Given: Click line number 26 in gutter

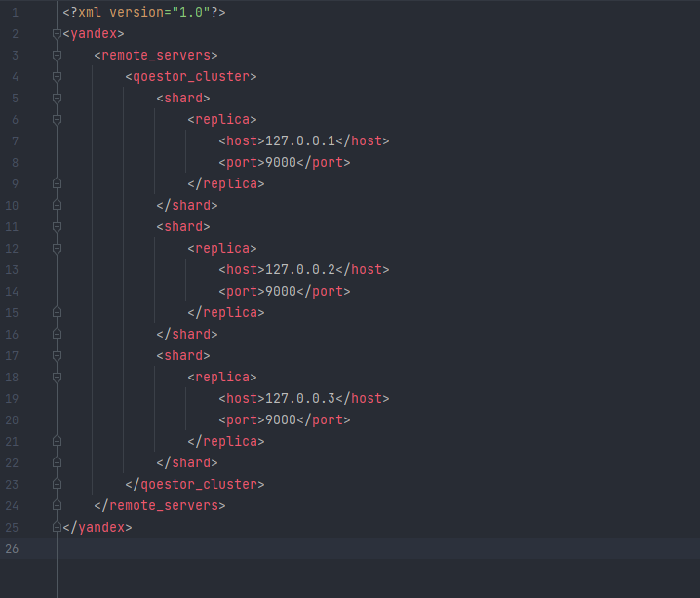Looking at the screenshot, I should [x=12, y=549].
